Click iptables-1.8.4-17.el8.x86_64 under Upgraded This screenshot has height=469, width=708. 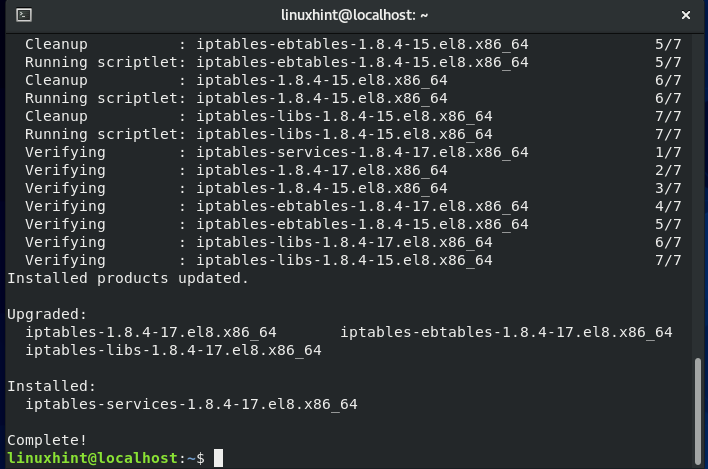tap(151, 332)
